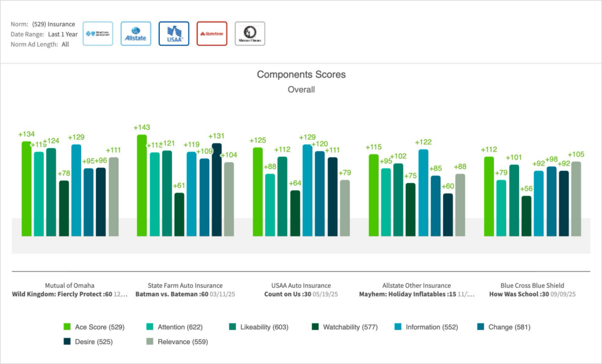
Task: Click State Farm's +131 Desire bar
Action: point(216,189)
